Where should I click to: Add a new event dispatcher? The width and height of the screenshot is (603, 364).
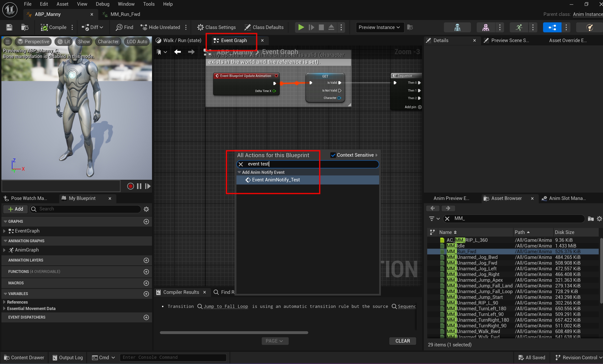coord(146,317)
